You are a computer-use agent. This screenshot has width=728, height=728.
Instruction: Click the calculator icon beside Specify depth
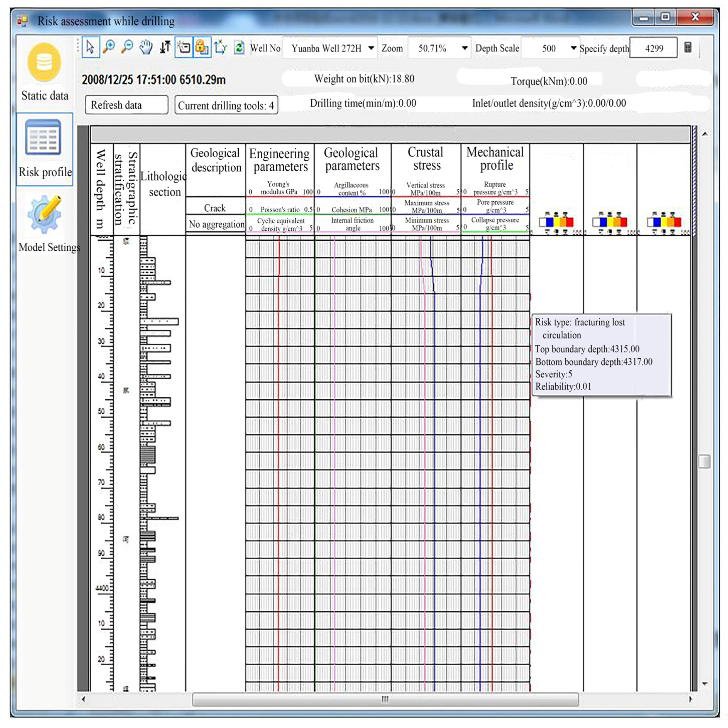pos(688,47)
